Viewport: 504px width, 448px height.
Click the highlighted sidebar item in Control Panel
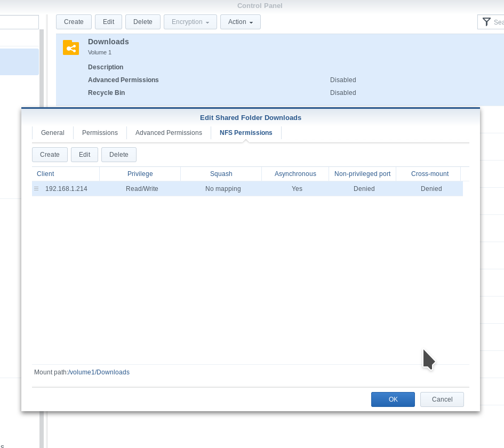19,62
